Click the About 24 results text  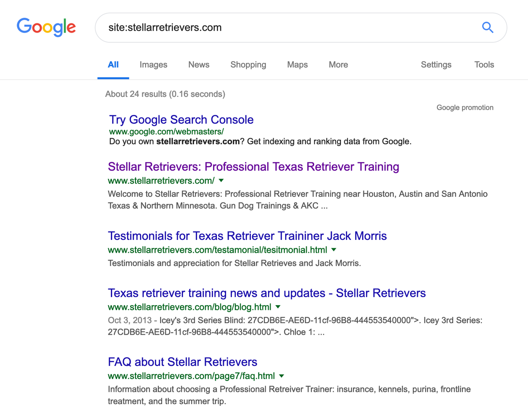[x=165, y=94]
